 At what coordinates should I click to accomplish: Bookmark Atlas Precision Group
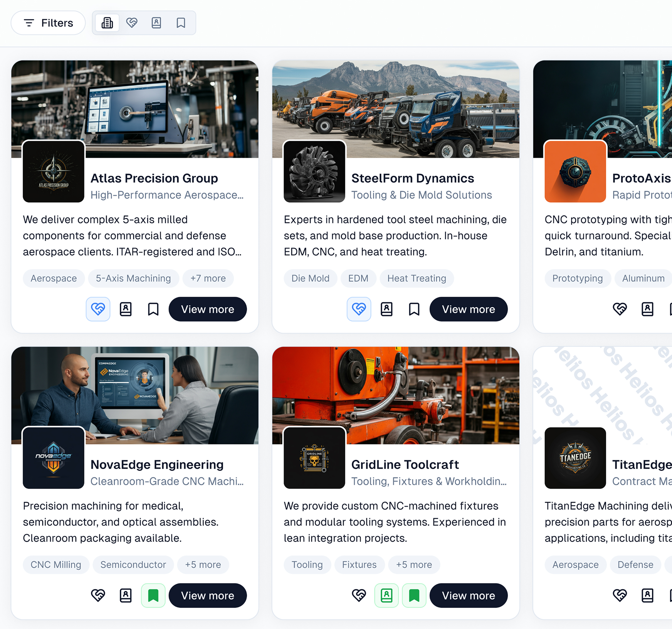pos(153,309)
